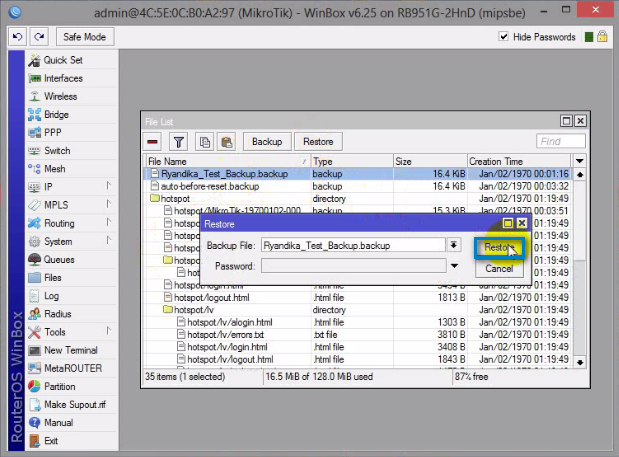Click the File List scroll down arrow
619x457 pixels.
point(580,362)
